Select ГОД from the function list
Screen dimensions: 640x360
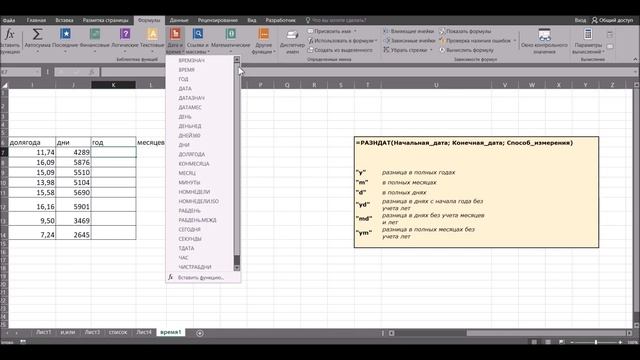tap(200, 79)
